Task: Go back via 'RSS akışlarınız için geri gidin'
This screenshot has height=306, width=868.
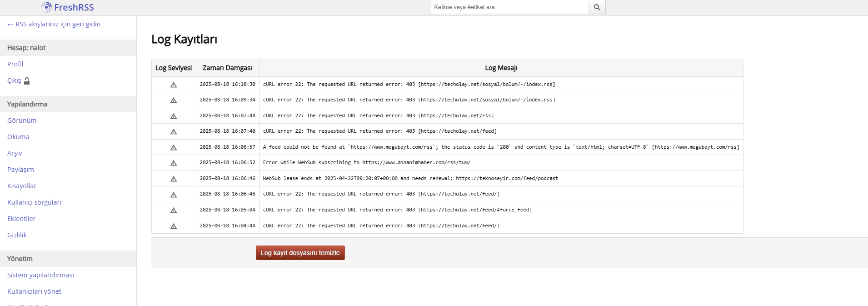Action: pos(54,24)
